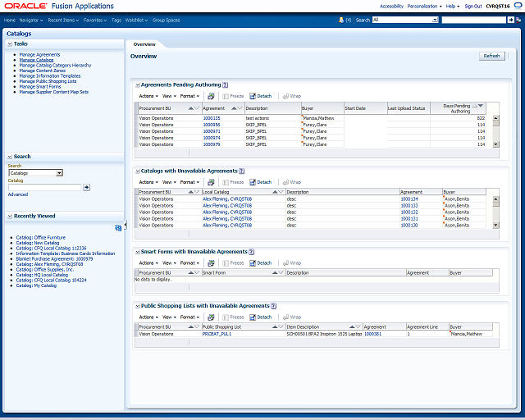Open the Recent Items menu
Image resolution: width=525 pixels, height=420 pixels.
(x=63, y=20)
